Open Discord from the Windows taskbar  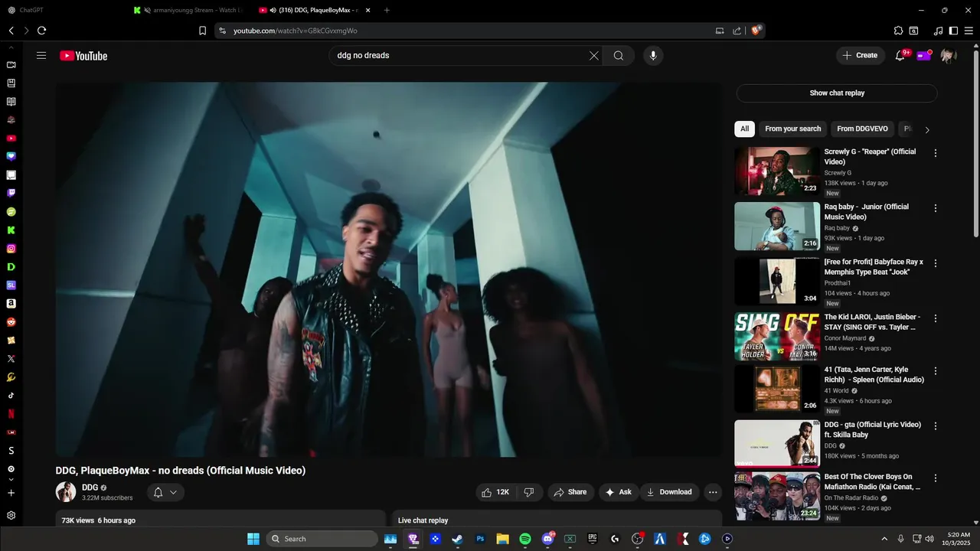pos(547,539)
